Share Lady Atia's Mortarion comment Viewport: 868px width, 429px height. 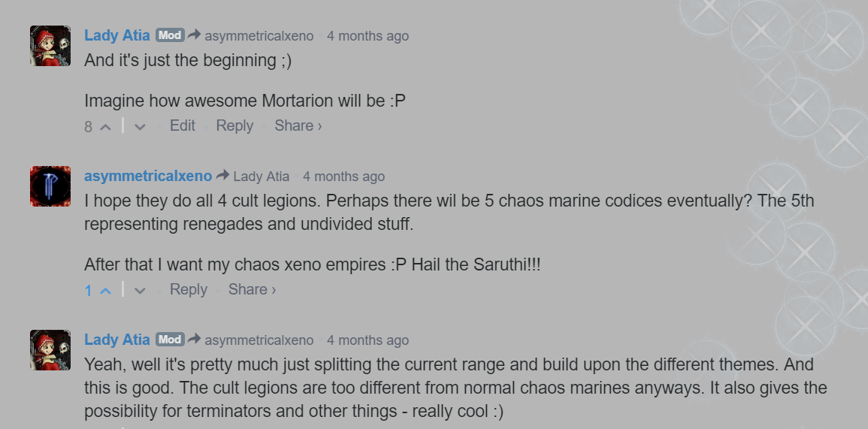pyautogui.click(x=298, y=125)
